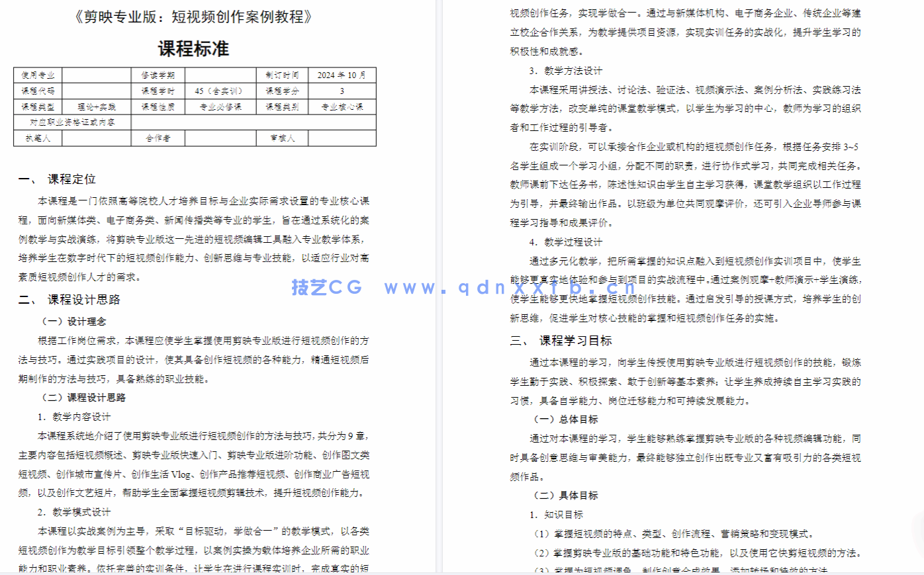Click the www.qdnxxfb.cn watermark link
924x575 pixels.
click(510, 287)
